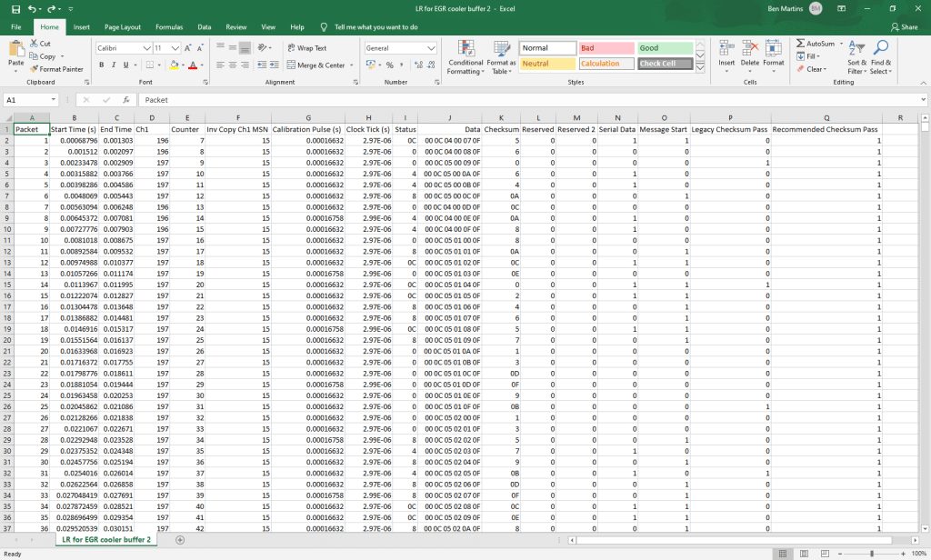Click the Insert Function fx icon
Screen dimensions: 931x560
click(x=125, y=100)
